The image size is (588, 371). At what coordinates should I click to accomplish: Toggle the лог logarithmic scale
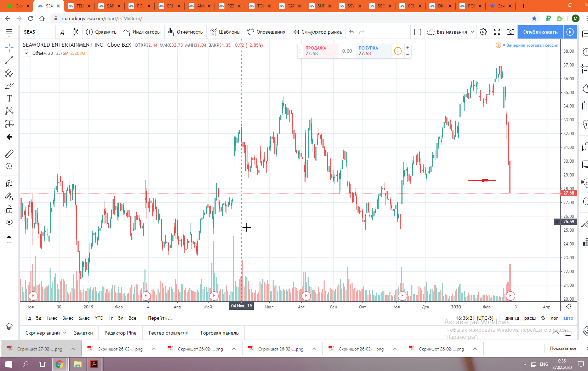554,318
